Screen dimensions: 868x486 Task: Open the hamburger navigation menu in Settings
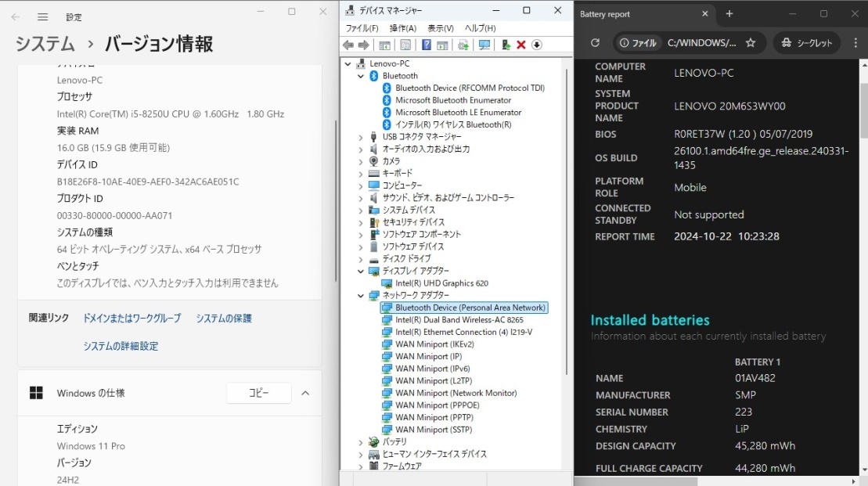pyautogui.click(x=42, y=17)
